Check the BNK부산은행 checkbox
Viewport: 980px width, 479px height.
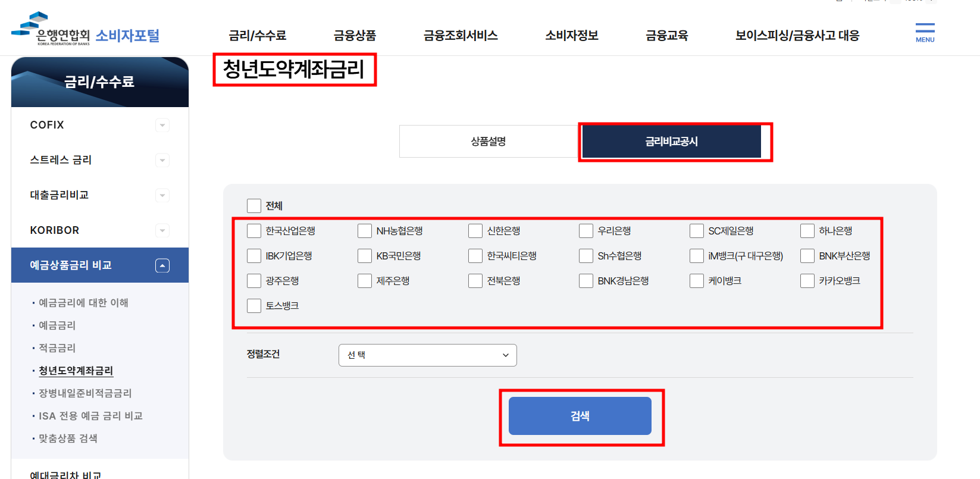[807, 256]
